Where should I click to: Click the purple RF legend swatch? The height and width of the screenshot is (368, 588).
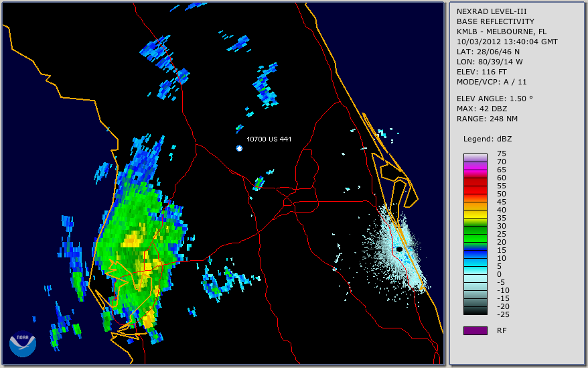475,330
